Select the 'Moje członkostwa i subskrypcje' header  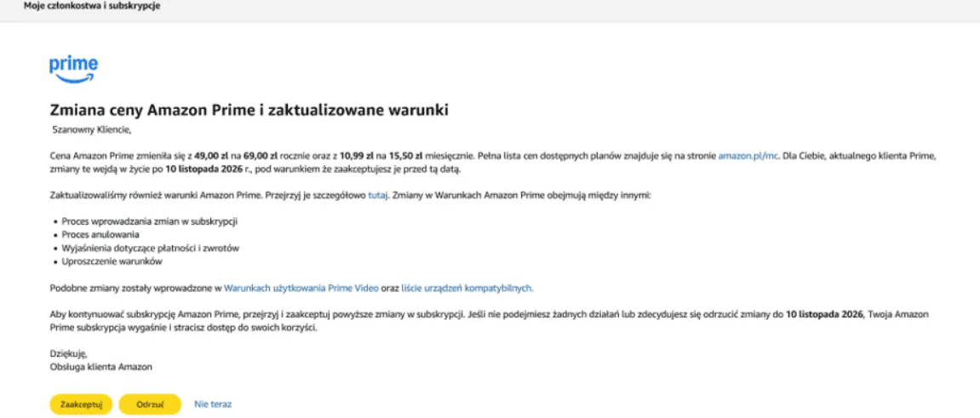92,7
